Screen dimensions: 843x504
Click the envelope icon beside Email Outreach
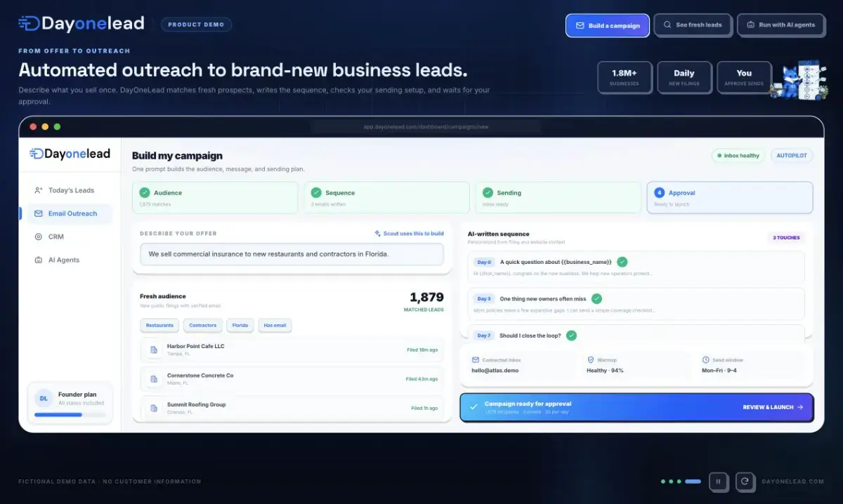(38, 213)
